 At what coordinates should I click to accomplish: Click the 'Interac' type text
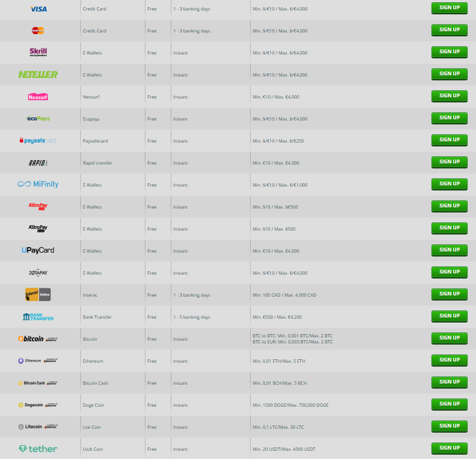(x=90, y=295)
